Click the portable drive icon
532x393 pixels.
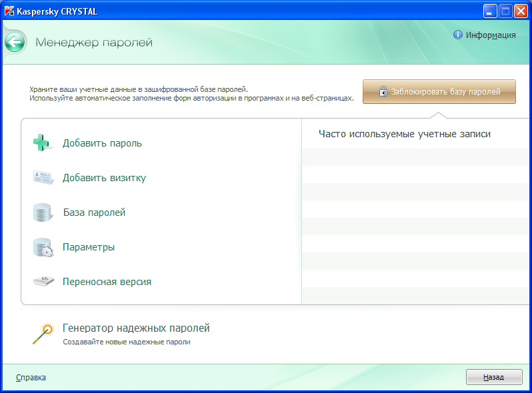[x=43, y=282]
